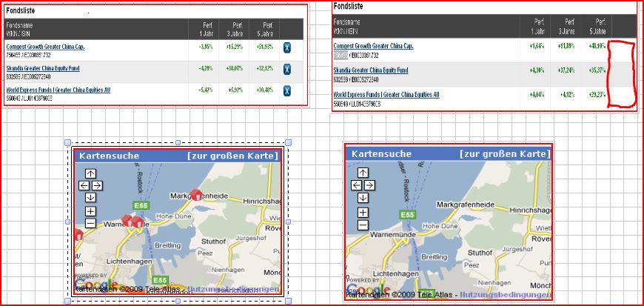The height and width of the screenshot is (306, 644).
Task: Zoom in on the map with house markers
Action: [x=90, y=211]
